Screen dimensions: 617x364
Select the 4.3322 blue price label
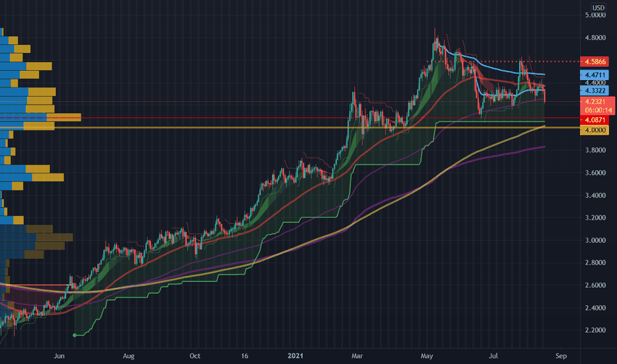coord(594,91)
